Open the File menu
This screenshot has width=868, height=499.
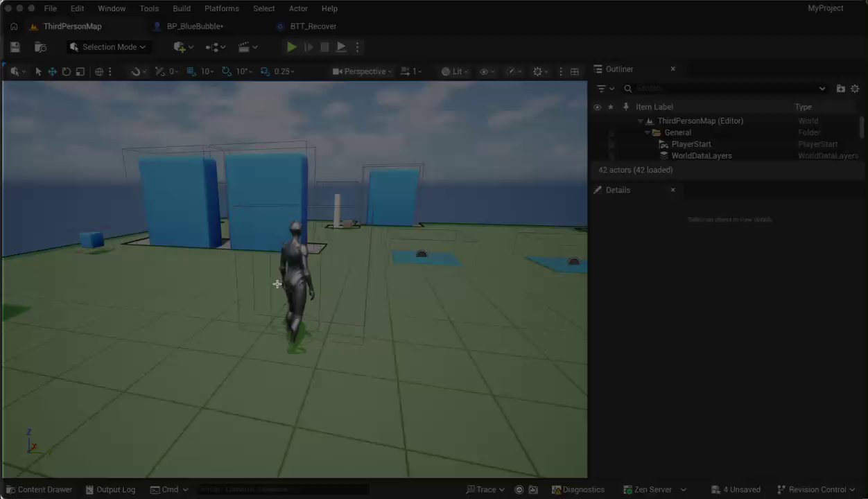click(51, 8)
